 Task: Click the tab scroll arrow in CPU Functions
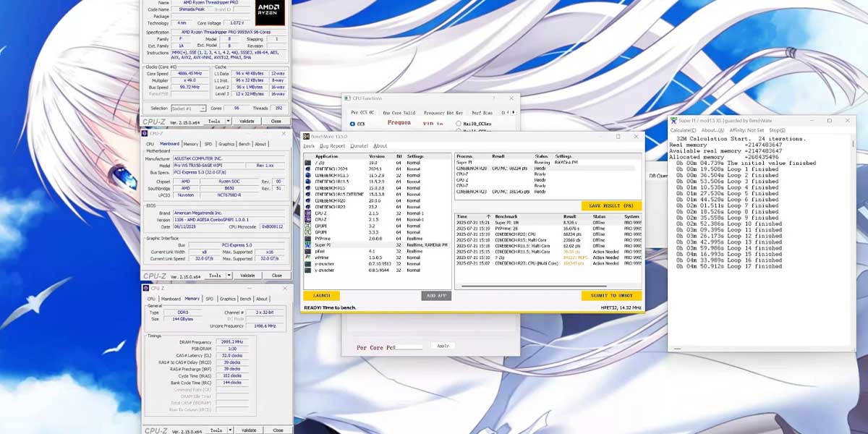point(513,112)
